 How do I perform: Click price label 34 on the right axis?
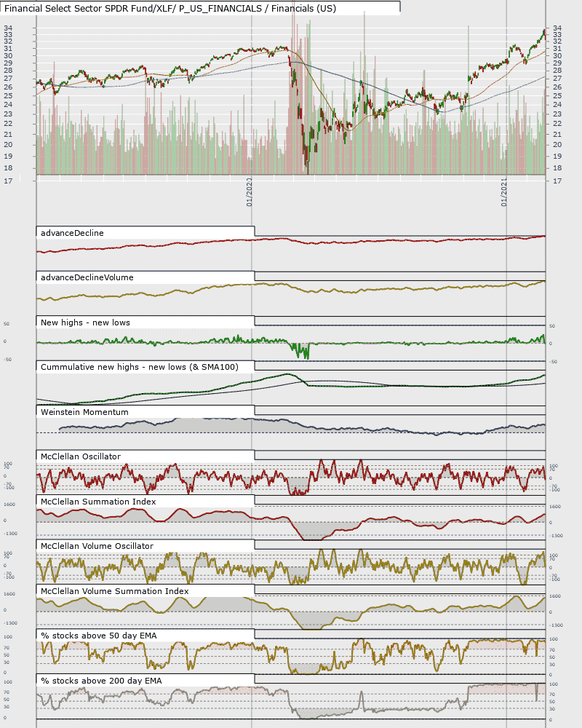coord(557,28)
